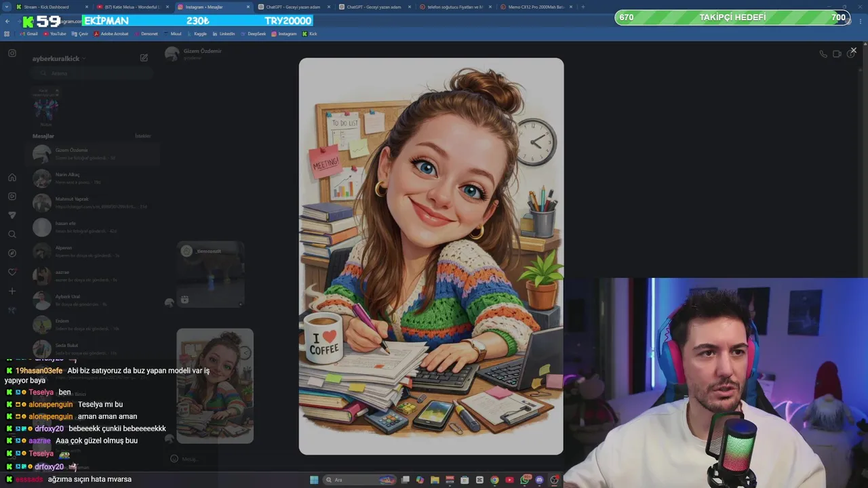Open the YouTube app from the taskbar
This screenshot has height=488, width=868.
point(509,480)
